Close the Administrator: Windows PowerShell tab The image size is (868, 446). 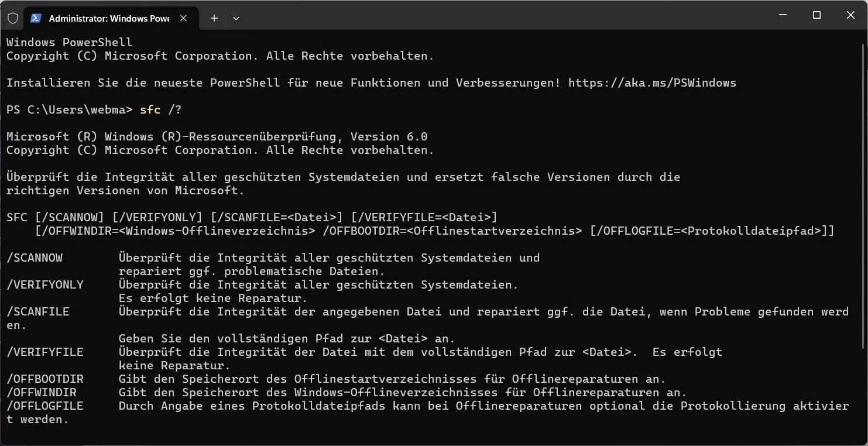click(x=183, y=18)
